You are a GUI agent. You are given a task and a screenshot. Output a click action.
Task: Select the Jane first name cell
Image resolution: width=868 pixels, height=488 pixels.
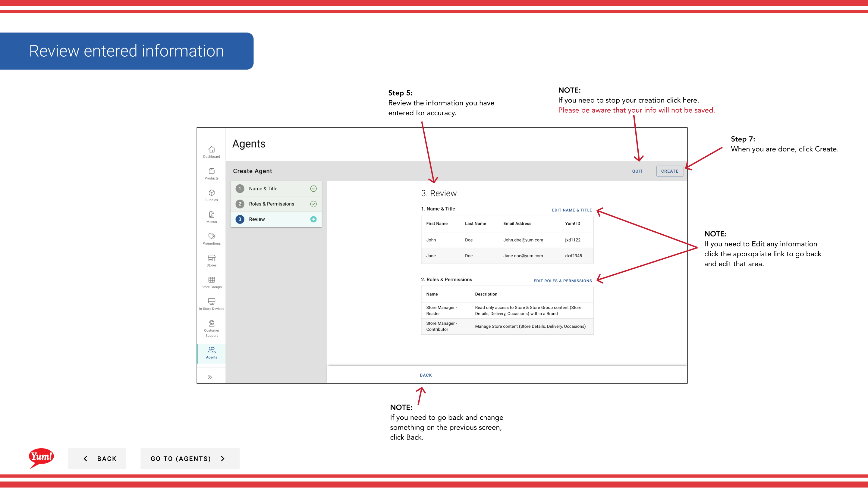(431, 256)
